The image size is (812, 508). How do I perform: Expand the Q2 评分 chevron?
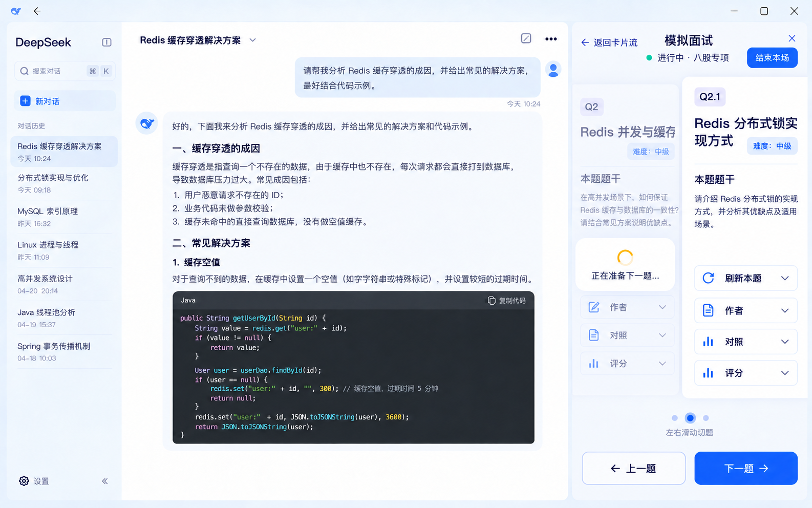663,364
